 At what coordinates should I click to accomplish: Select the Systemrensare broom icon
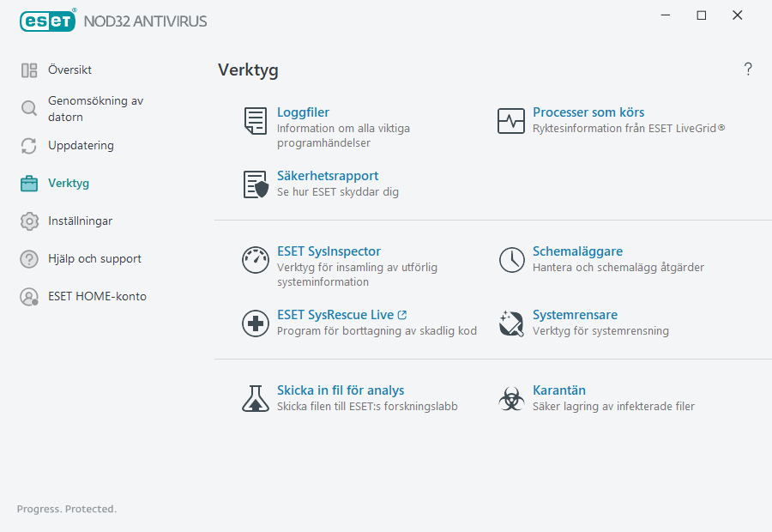tap(511, 323)
